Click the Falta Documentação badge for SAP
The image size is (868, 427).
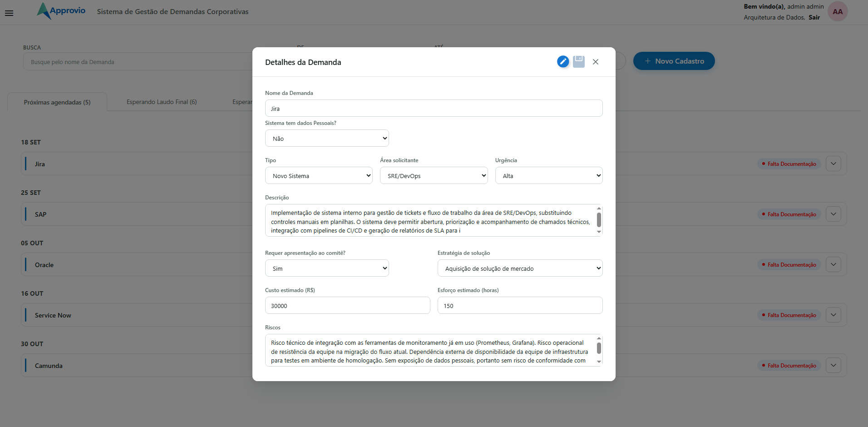tap(789, 214)
